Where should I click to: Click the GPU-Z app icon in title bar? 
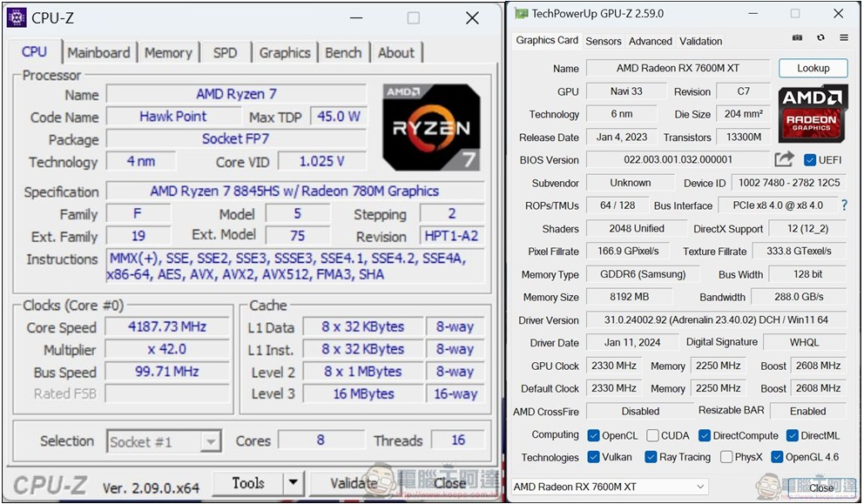pyautogui.click(x=521, y=14)
